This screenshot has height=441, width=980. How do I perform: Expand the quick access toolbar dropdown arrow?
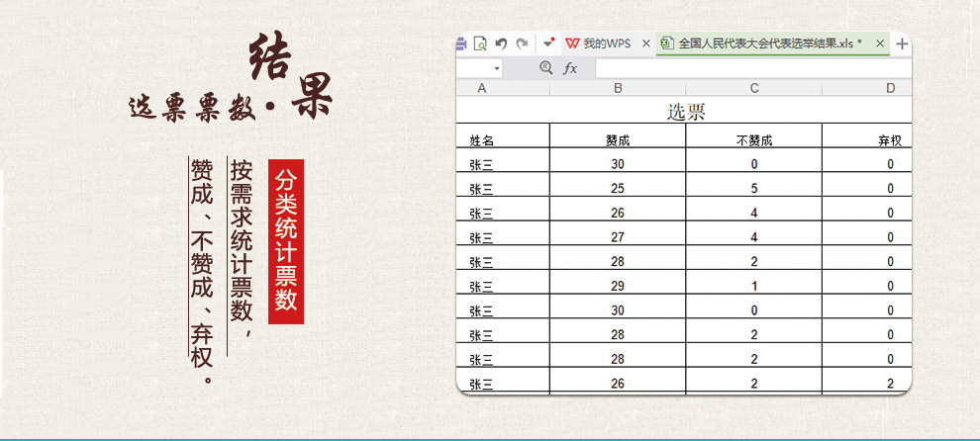point(548,44)
